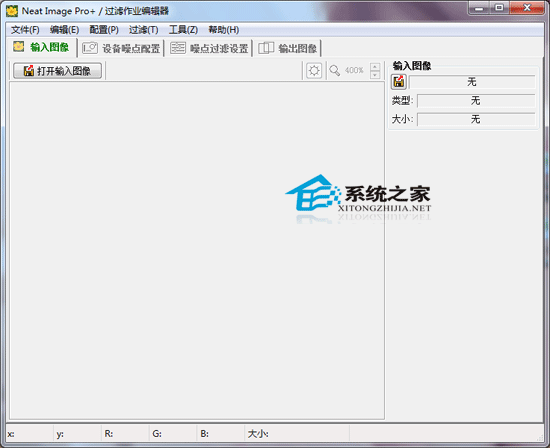Minimize the Neat Image window

click(479, 8)
